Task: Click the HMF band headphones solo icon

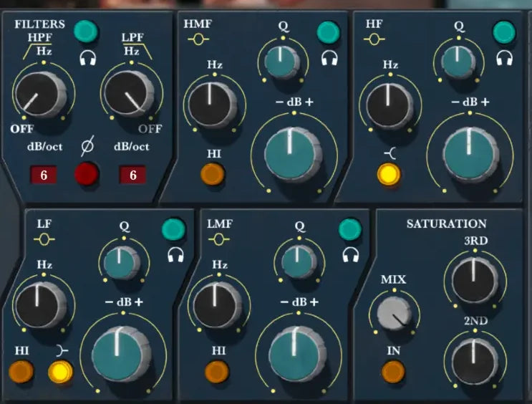Action: tap(329, 58)
